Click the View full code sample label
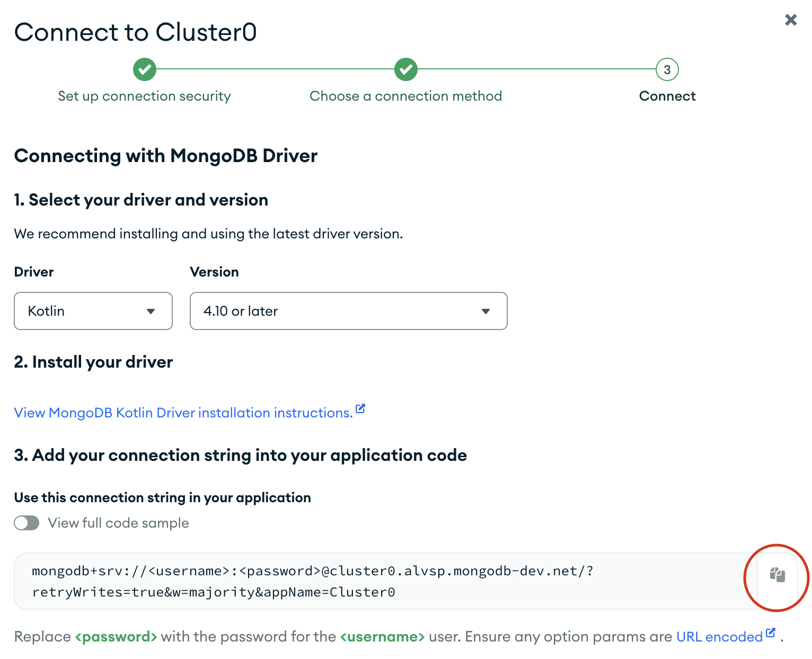 [x=118, y=523]
